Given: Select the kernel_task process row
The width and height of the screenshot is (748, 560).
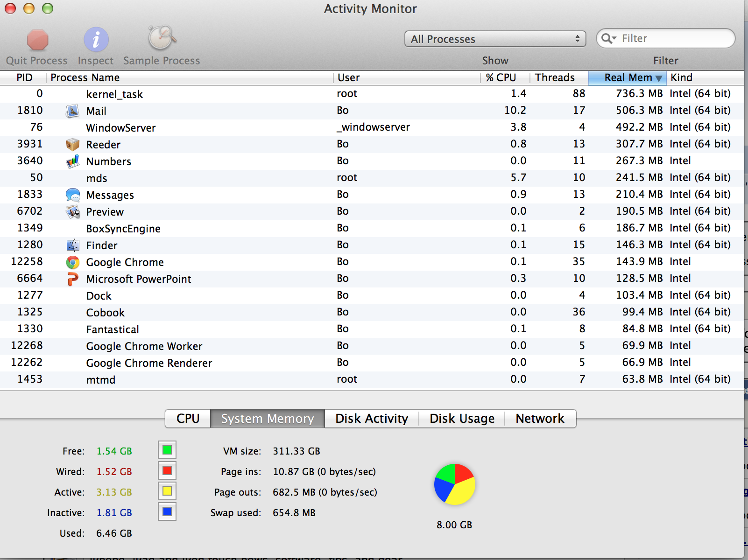Looking at the screenshot, I should pyautogui.click(x=372, y=94).
